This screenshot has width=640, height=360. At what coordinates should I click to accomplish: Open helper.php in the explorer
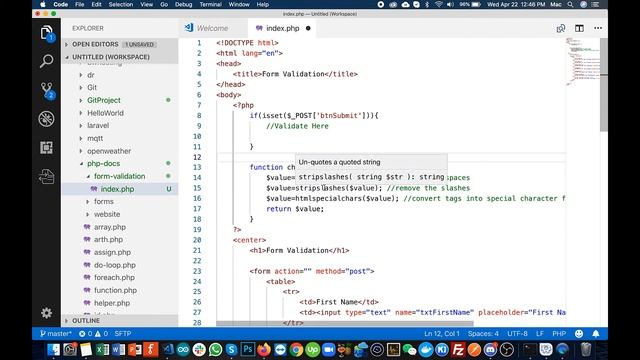112,303
